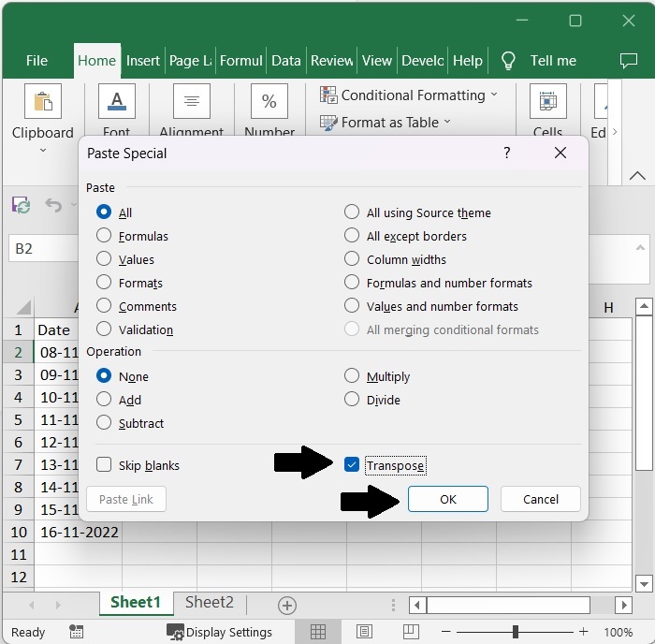The image size is (655, 644).
Task: Expand the formula bar
Action: pyautogui.click(x=640, y=248)
